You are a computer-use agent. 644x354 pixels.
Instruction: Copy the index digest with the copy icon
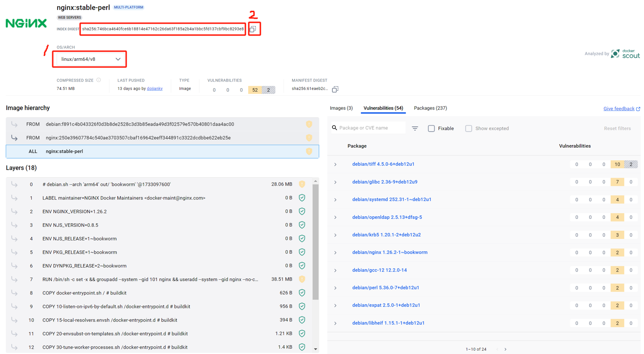point(253,29)
